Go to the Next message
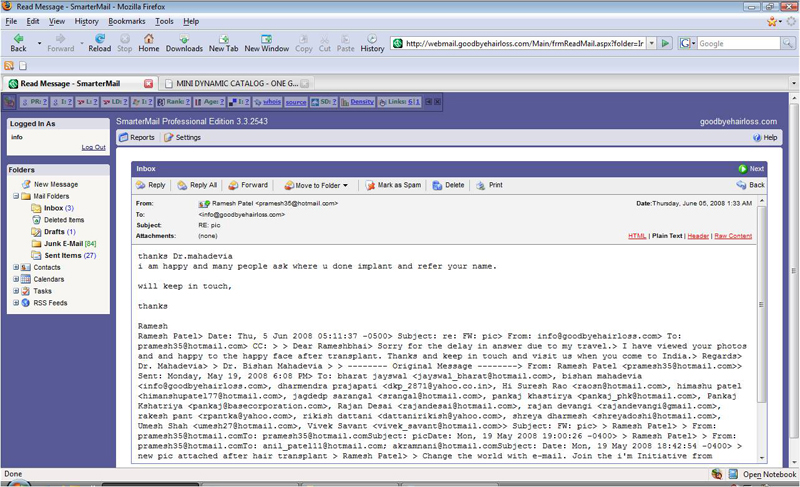The image size is (800, 487). coord(751,169)
